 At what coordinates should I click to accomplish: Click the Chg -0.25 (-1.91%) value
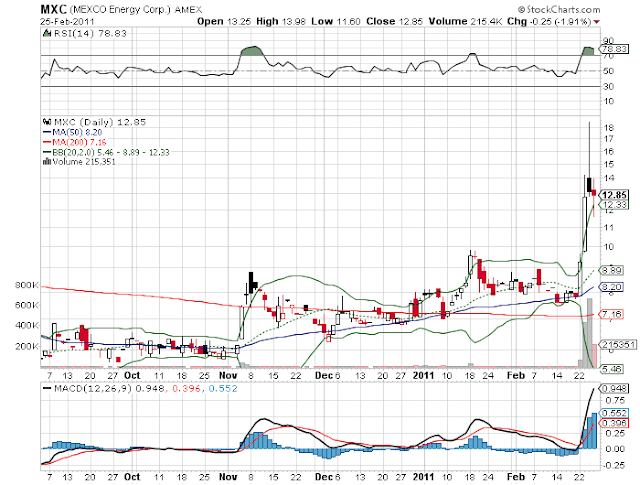pyautogui.click(x=549, y=21)
